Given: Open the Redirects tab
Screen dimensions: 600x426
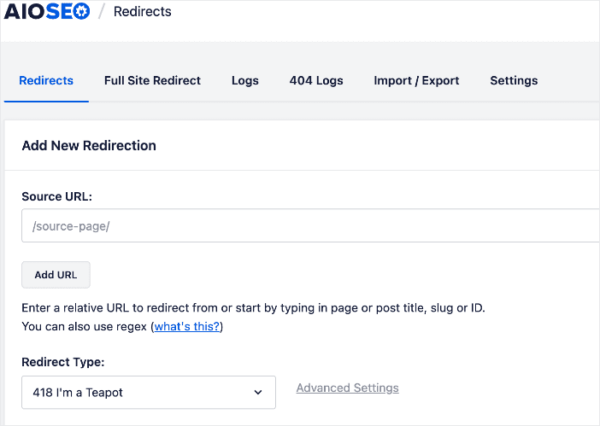Looking at the screenshot, I should click(x=46, y=80).
